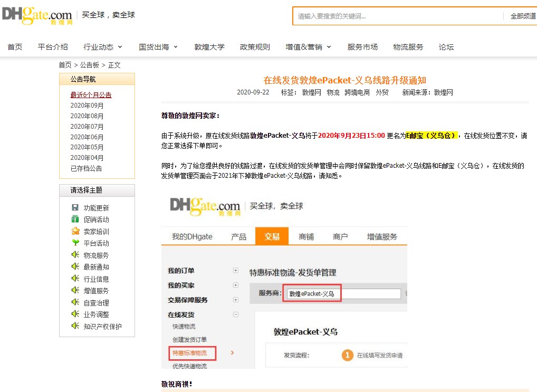Click the 外贸 tag link
537x392 pixels.
(x=382, y=92)
